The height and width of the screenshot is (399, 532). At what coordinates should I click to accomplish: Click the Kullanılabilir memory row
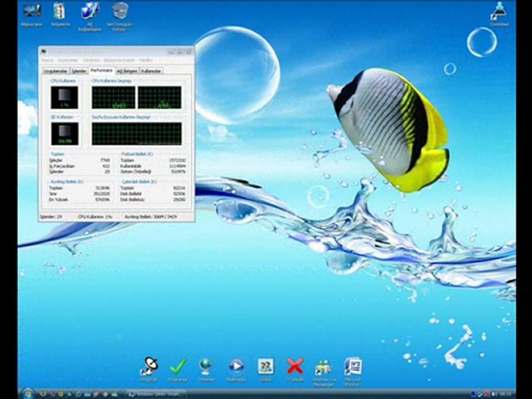click(x=153, y=166)
